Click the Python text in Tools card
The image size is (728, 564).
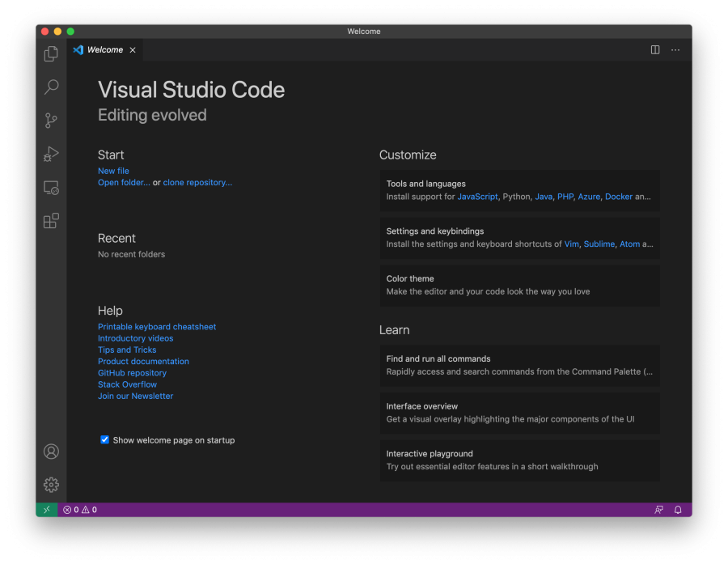point(516,197)
